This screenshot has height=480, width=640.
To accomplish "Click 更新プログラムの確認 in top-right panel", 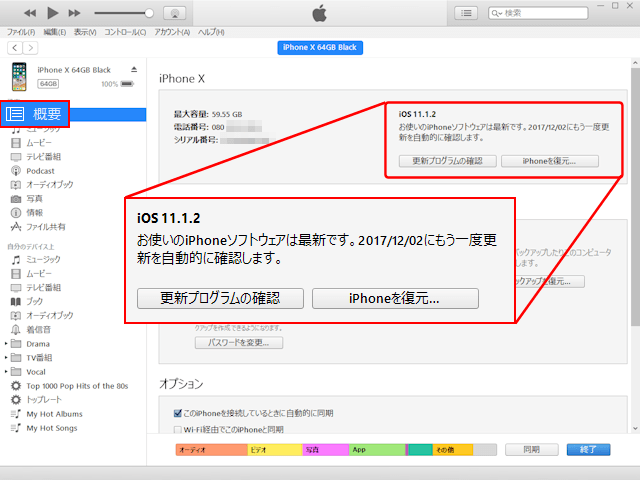I will (x=448, y=161).
